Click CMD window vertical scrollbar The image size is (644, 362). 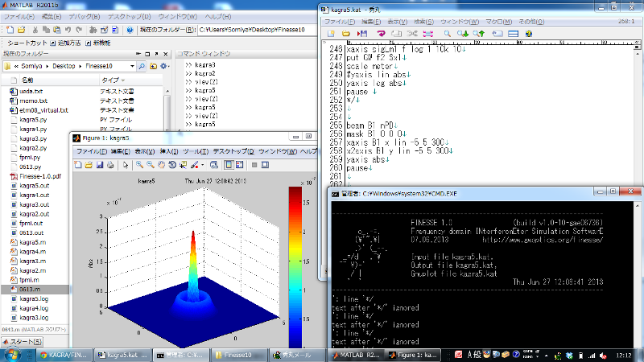pos(637,275)
